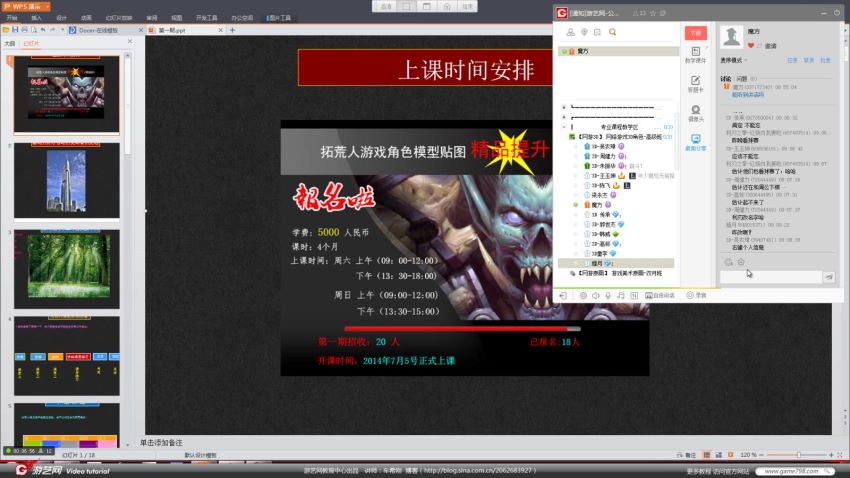This screenshot has height=478, width=850.
Task: Click the user profile icon in classroom window
Action: coord(570,32)
